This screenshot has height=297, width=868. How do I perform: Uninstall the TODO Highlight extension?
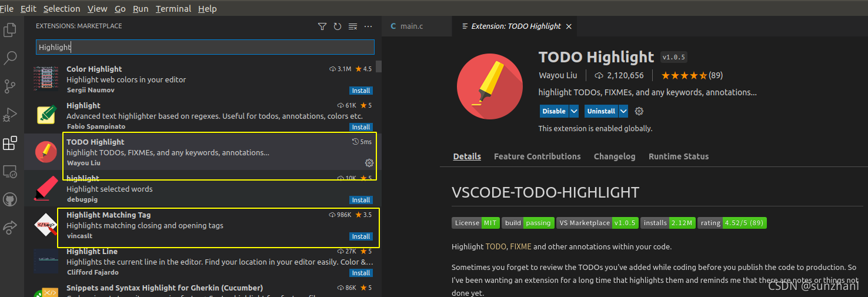coord(600,111)
